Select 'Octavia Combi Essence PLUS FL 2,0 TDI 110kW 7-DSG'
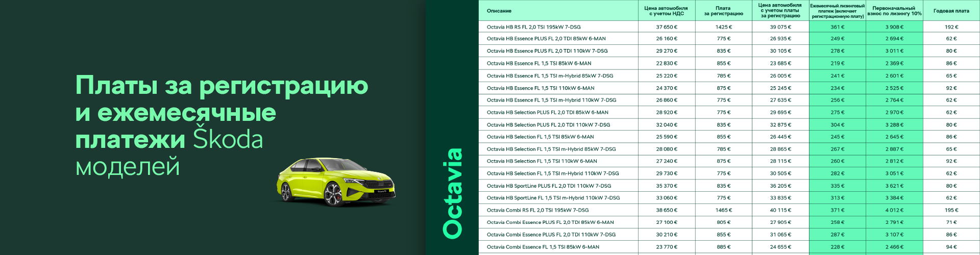Image resolution: width=980 pixels, height=255 pixels. pyautogui.click(x=729, y=235)
